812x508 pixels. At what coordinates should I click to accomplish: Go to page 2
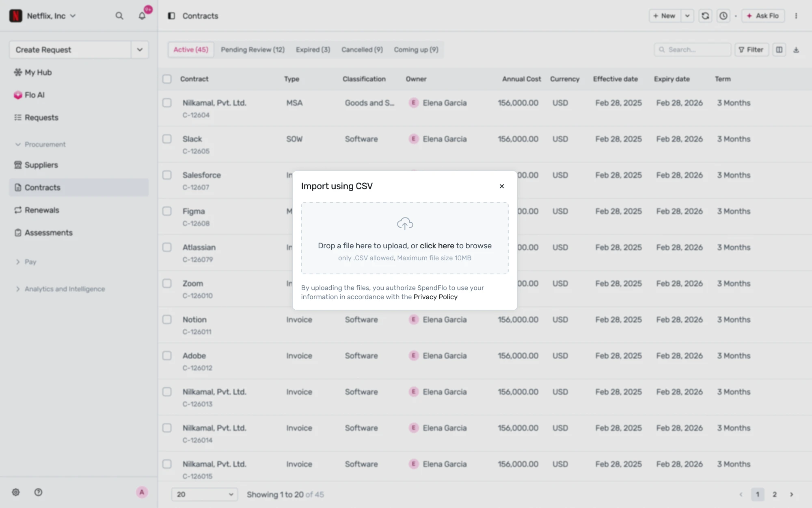[x=775, y=494]
